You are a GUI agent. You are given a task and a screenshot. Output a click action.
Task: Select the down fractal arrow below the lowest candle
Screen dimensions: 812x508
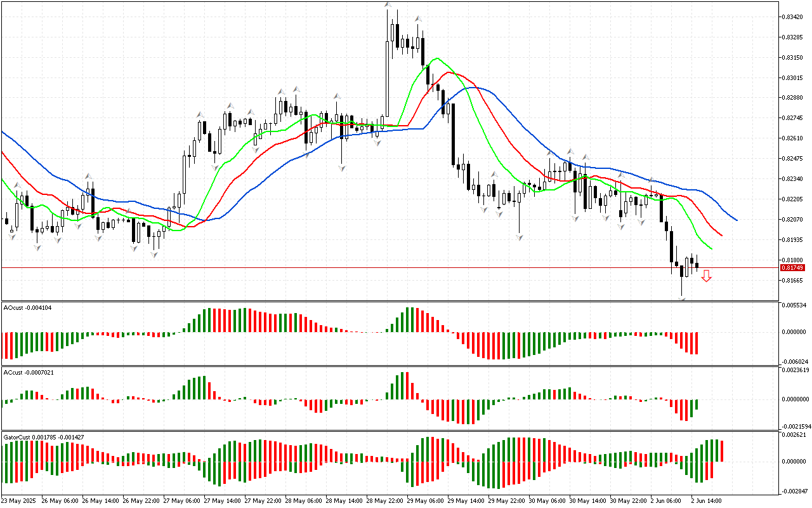click(x=682, y=298)
